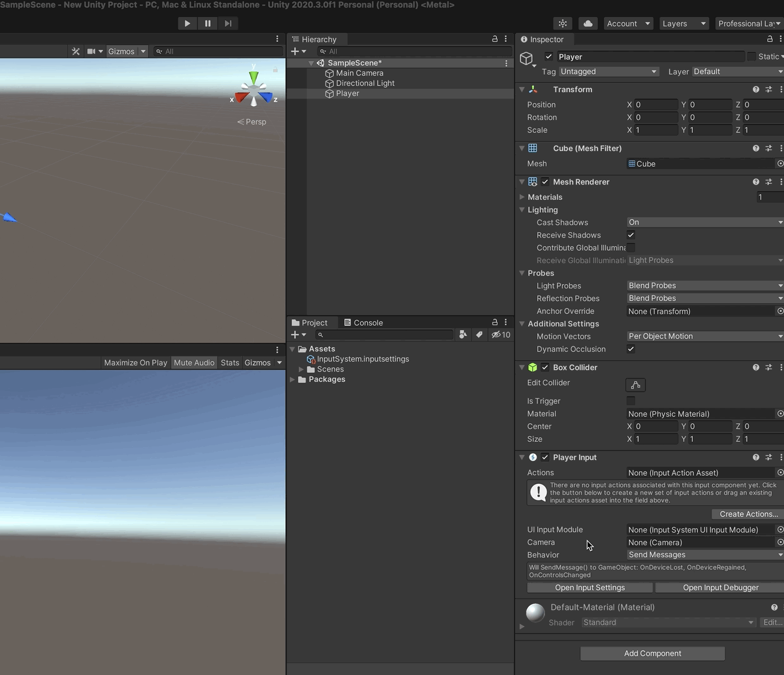Open SampleScene row options menu
Viewport: 784px width, 675px height.
506,63
